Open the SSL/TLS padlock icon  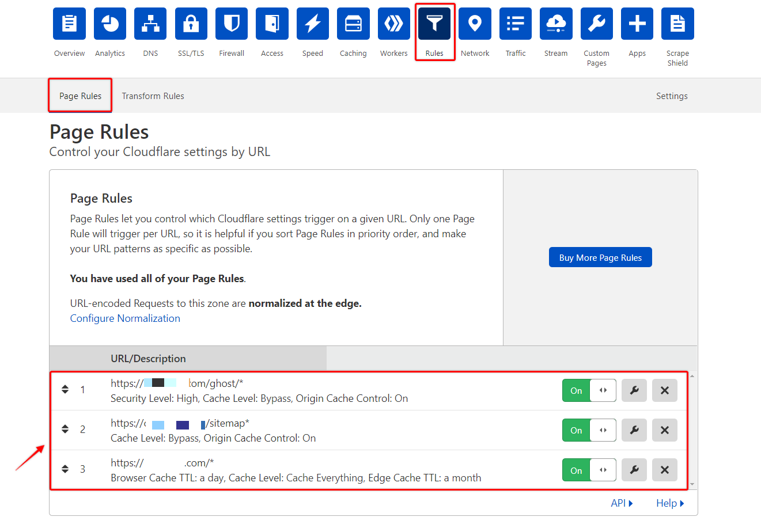click(x=191, y=24)
